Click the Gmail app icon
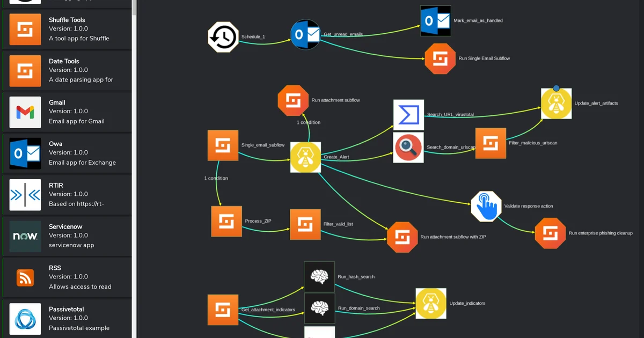This screenshot has width=644, height=338. point(25,112)
